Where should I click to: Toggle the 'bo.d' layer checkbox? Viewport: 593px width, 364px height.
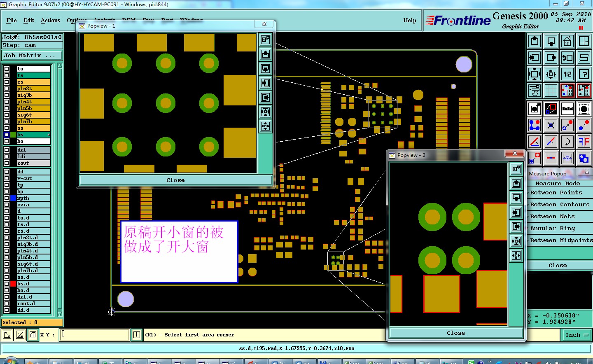click(7, 290)
